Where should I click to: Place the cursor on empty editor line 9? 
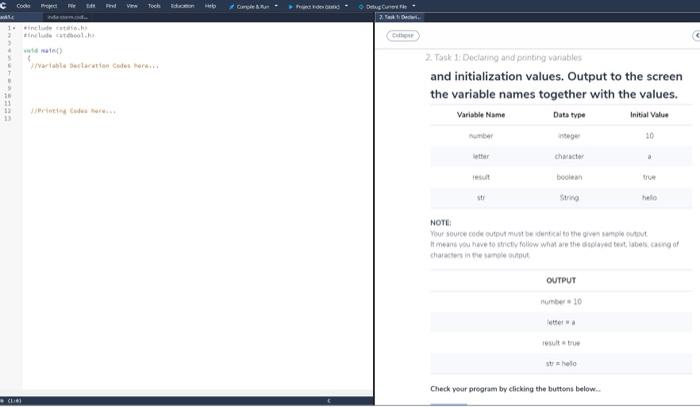point(196,88)
